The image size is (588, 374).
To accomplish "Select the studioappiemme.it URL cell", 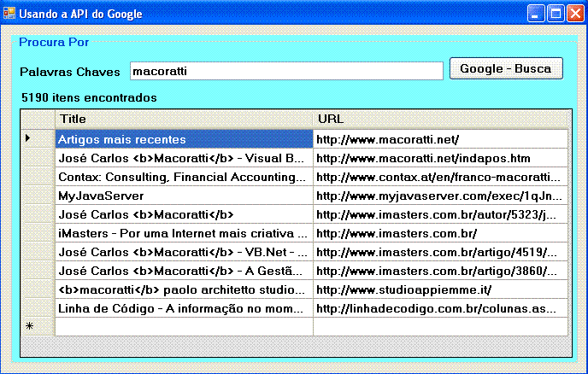I will pyautogui.click(x=440, y=289).
